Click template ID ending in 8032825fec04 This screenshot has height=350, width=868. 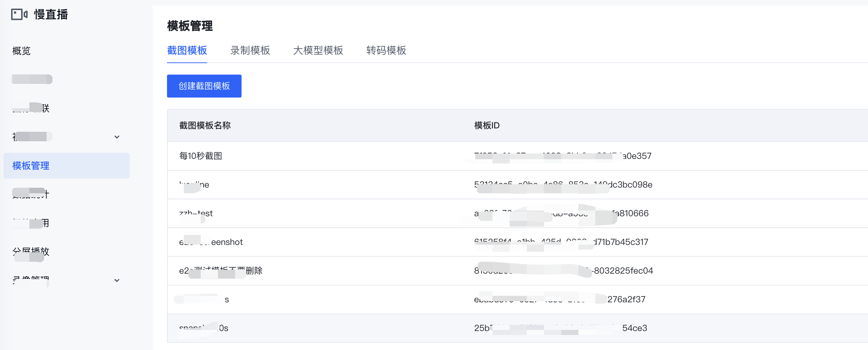pos(563,271)
